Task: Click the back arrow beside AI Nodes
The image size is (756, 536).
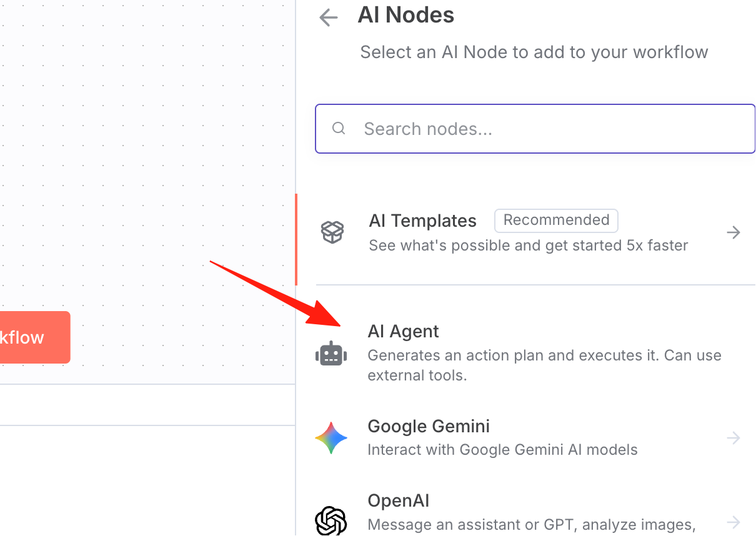Action: 328,17
